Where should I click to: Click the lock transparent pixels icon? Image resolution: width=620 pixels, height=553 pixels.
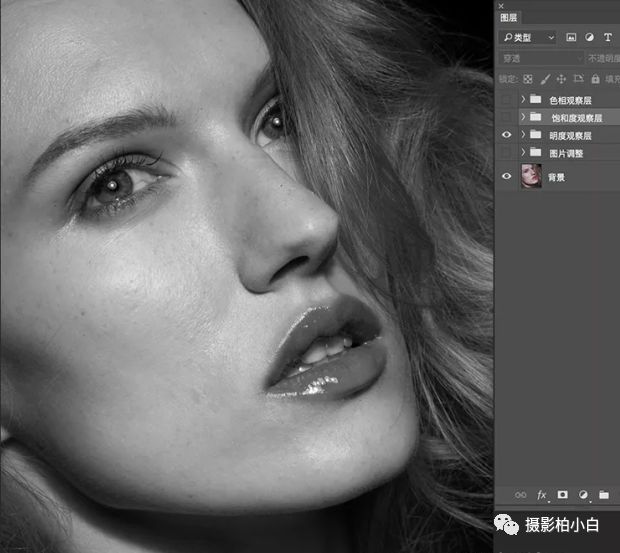click(528, 78)
